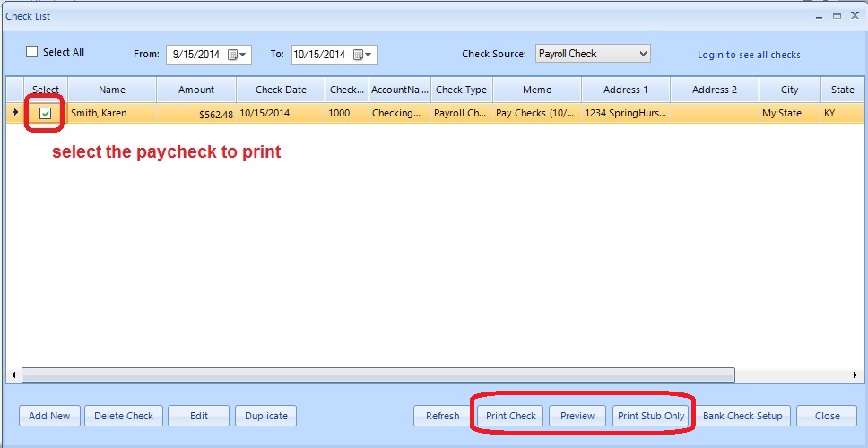Image resolution: width=868 pixels, height=448 pixels.
Task: Enable the Select All checkbox
Action: point(32,52)
